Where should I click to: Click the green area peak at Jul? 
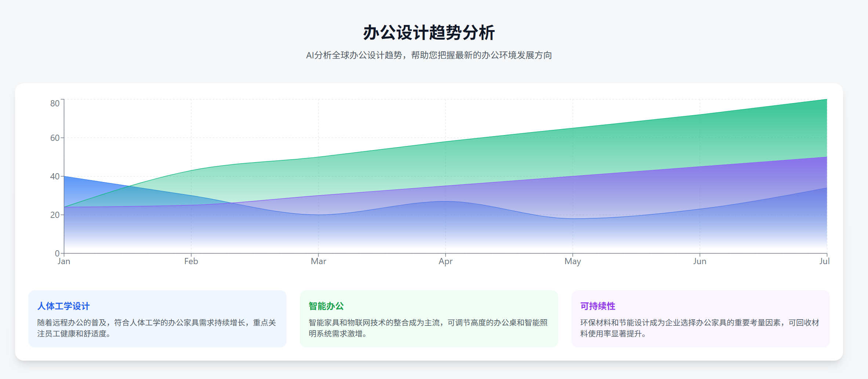827,99
